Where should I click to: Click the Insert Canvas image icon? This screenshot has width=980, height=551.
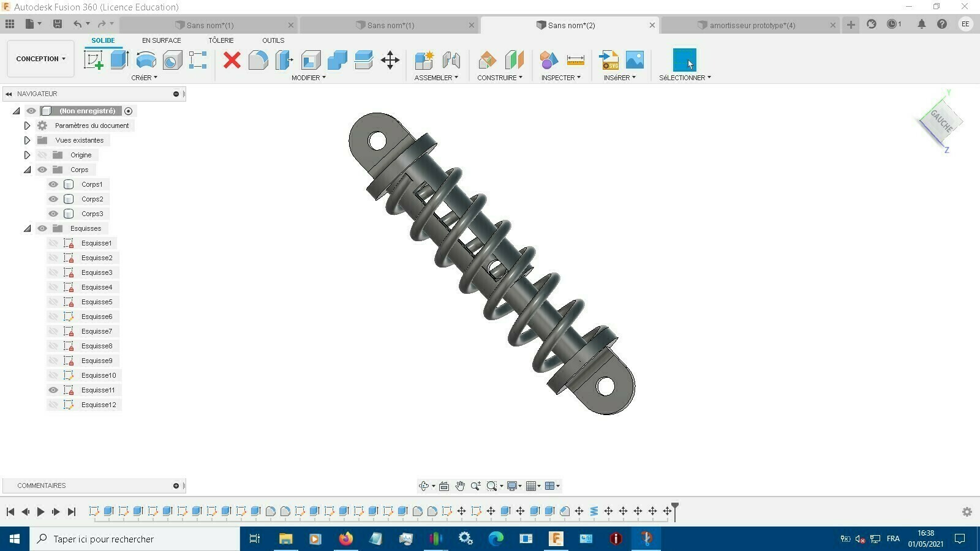point(635,60)
